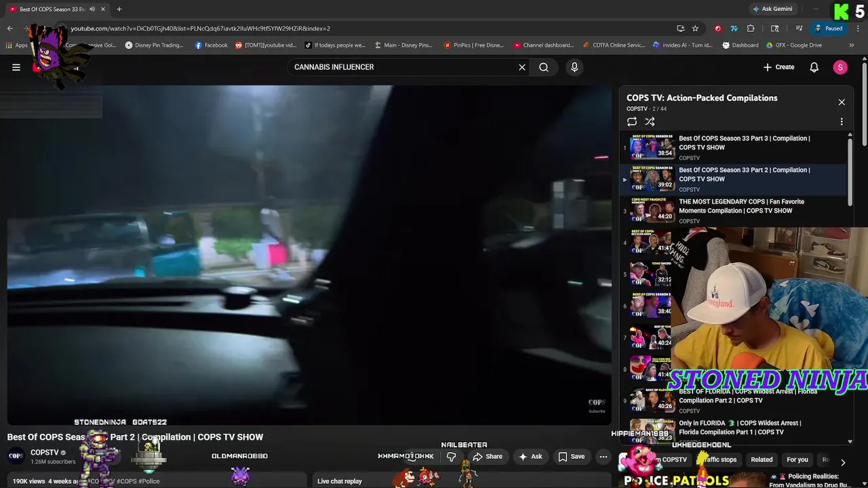This screenshot has width=868, height=488.
Task: Toggle playlist loop
Action: click(x=632, y=122)
